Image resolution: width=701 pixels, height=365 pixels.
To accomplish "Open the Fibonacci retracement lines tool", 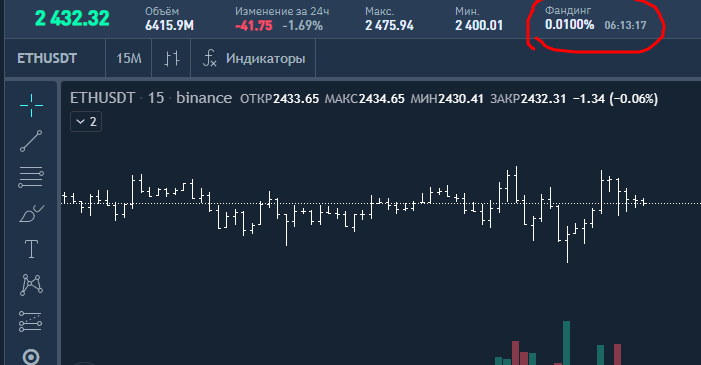I will coord(31,177).
